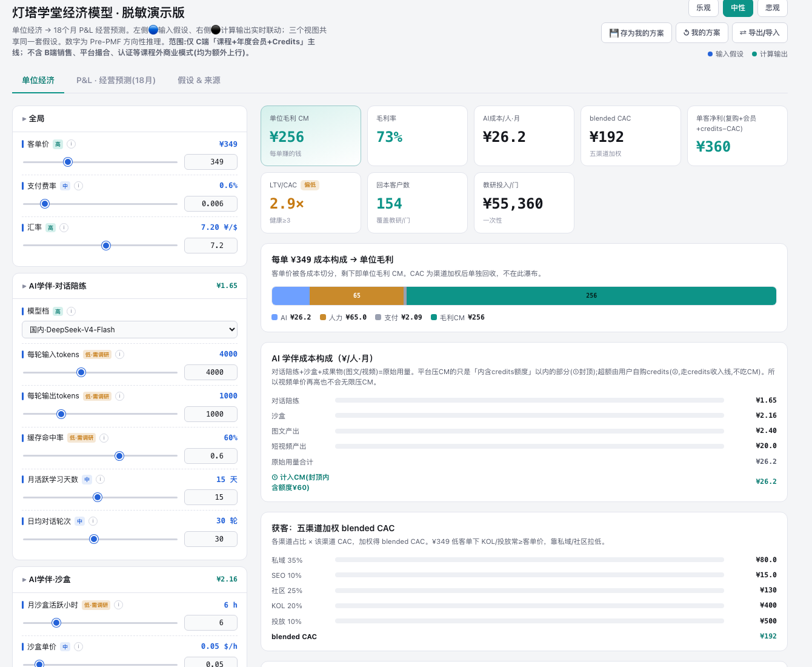This screenshot has height=667, width=812.
Task: Click the 短视频产出 cost row
Action: point(524,446)
